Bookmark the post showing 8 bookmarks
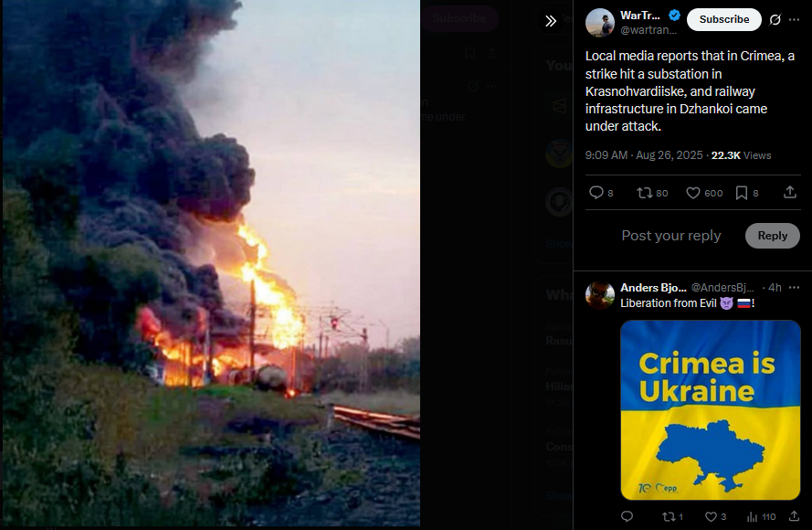Viewport: 812px width, 530px height. click(747, 193)
